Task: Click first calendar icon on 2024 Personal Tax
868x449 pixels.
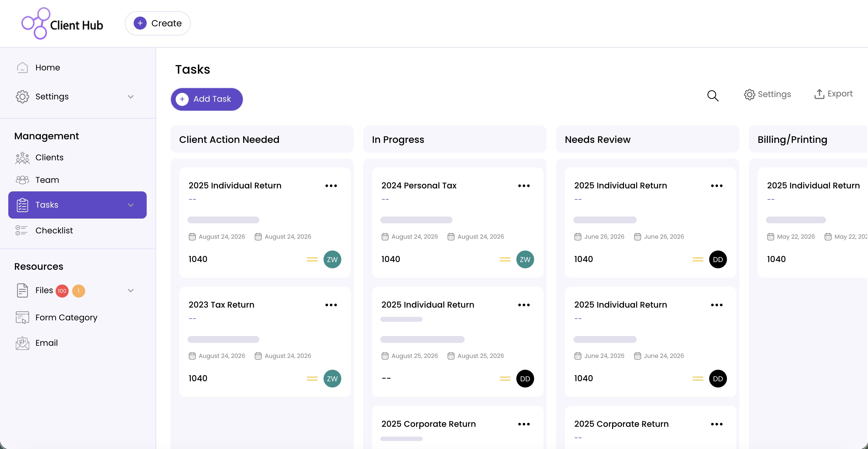Action: tap(385, 237)
